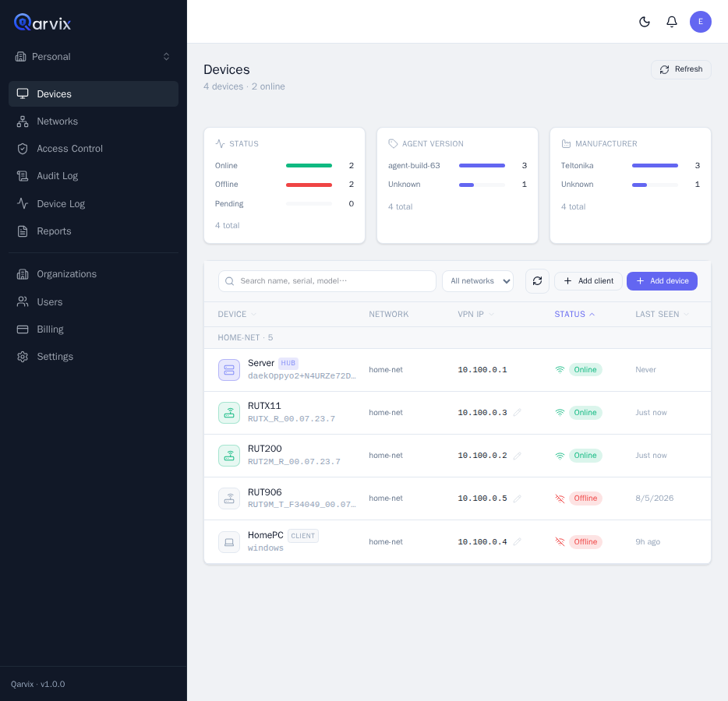Screen dimensions: 728x701
Task: Open Networks in the sidebar
Action: pos(94,121)
